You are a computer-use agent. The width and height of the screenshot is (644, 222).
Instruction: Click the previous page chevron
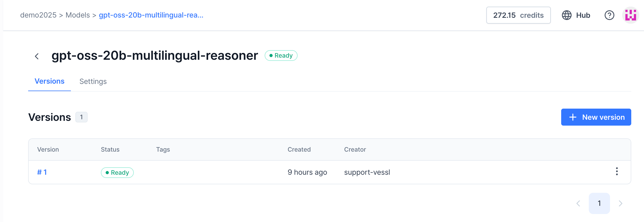[578, 203]
